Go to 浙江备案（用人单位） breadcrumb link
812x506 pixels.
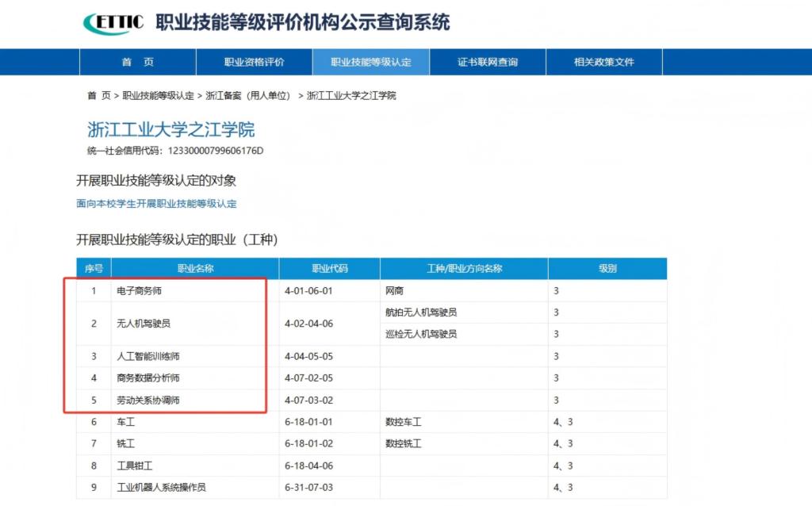pos(247,96)
